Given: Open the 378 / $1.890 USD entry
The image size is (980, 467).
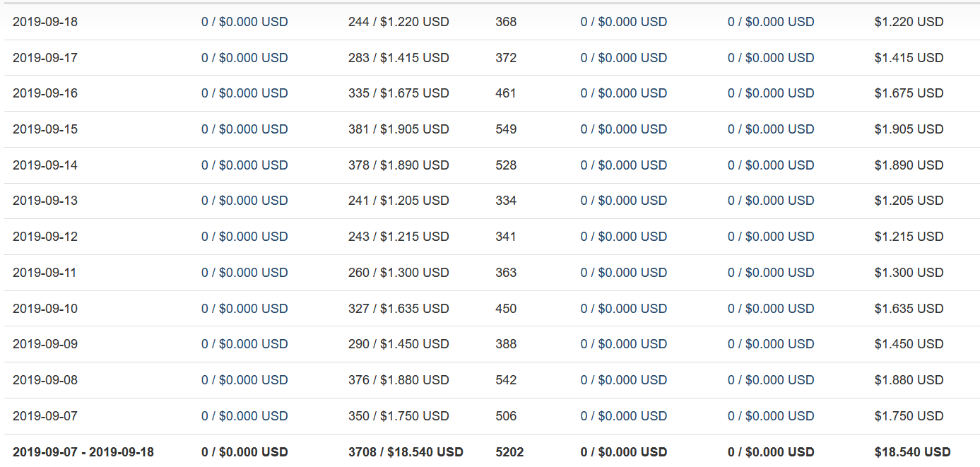Looking at the screenshot, I should pyautogui.click(x=399, y=165).
